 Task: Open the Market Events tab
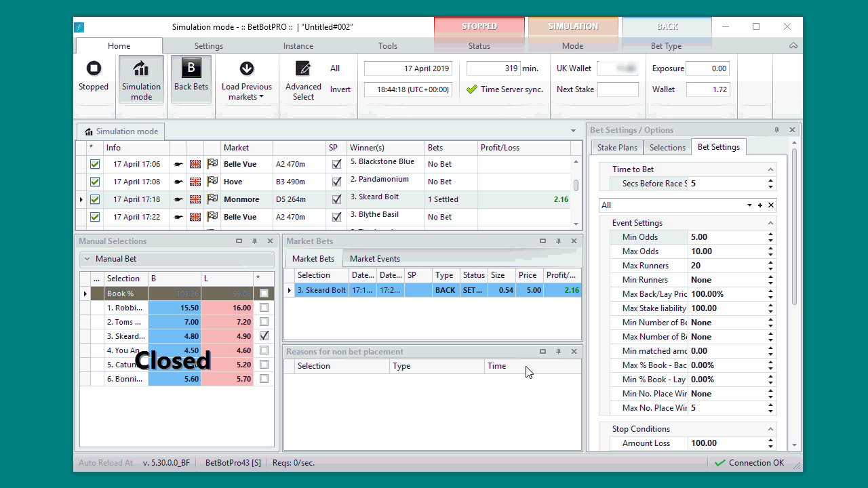coord(375,259)
